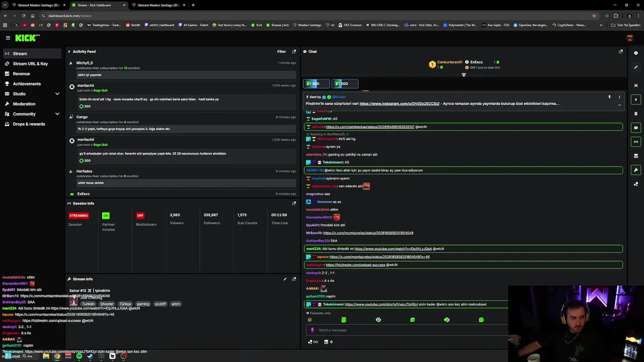The width and height of the screenshot is (644, 362).
Task: Open the Filter button in Activity Feed
Action: coord(282,51)
